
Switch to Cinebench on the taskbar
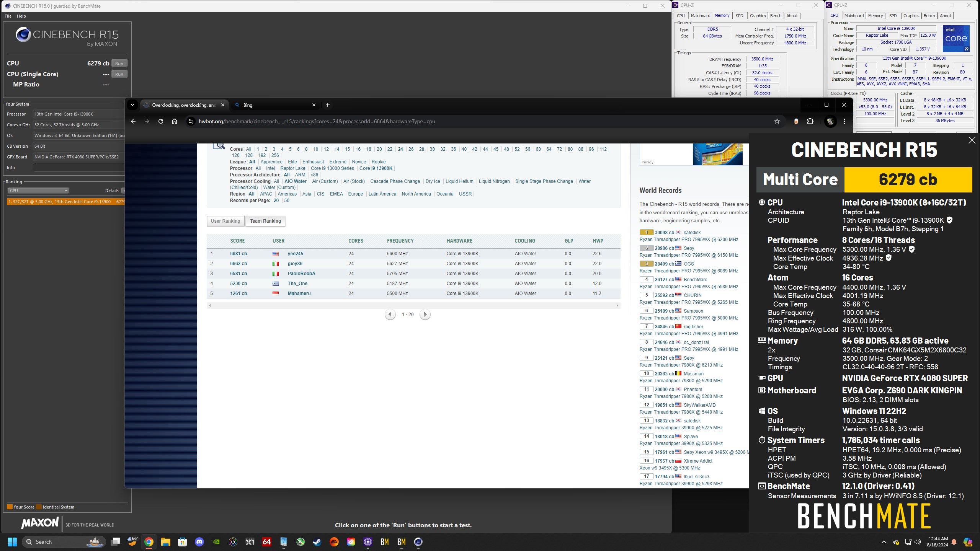pyautogui.click(x=418, y=542)
